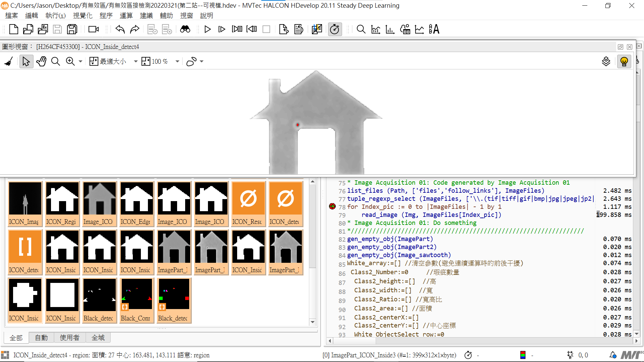
Task: Open the 檔案 menu
Action: [x=12, y=15]
